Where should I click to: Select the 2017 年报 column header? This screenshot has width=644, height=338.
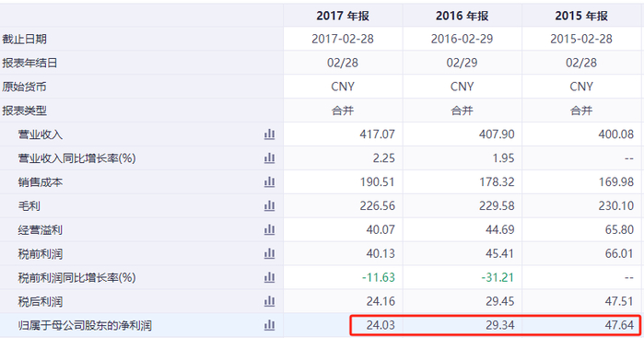click(x=343, y=16)
